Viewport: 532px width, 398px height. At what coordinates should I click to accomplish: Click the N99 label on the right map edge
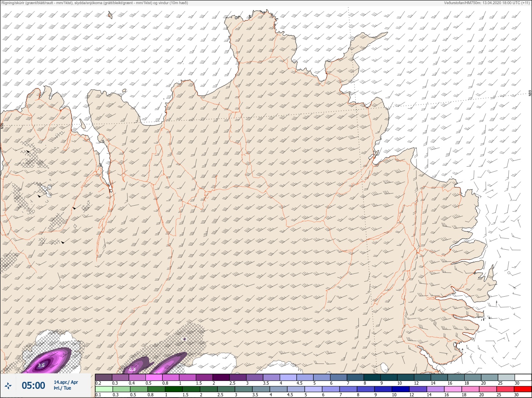(x=530, y=93)
